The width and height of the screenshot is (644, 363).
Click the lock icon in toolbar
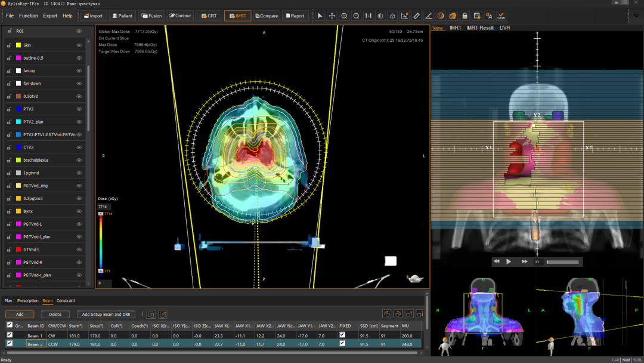pyautogui.click(x=465, y=16)
